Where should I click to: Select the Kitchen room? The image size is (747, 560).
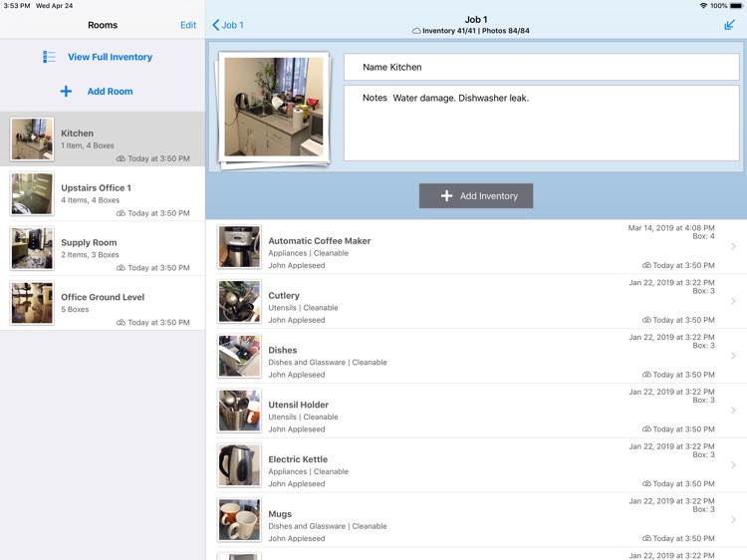click(103, 140)
